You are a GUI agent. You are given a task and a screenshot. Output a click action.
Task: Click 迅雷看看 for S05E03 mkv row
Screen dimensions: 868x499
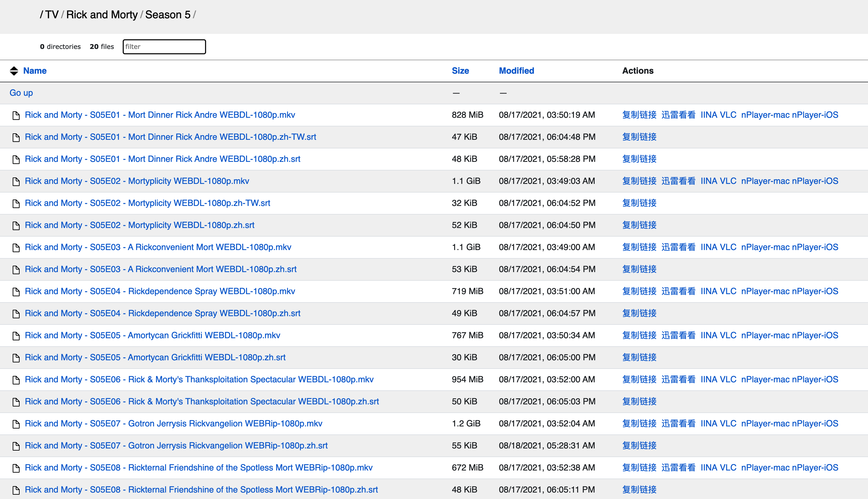[x=678, y=247]
